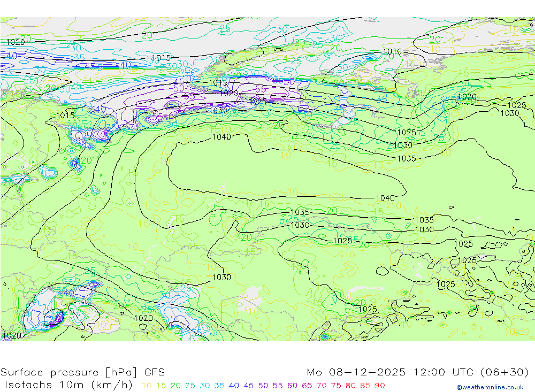The width and height of the screenshot is (535, 392).
Task: Click the "Mo 08-12-2025 12:00 UTC (06+30)" timestamp
Action: coord(418,372)
